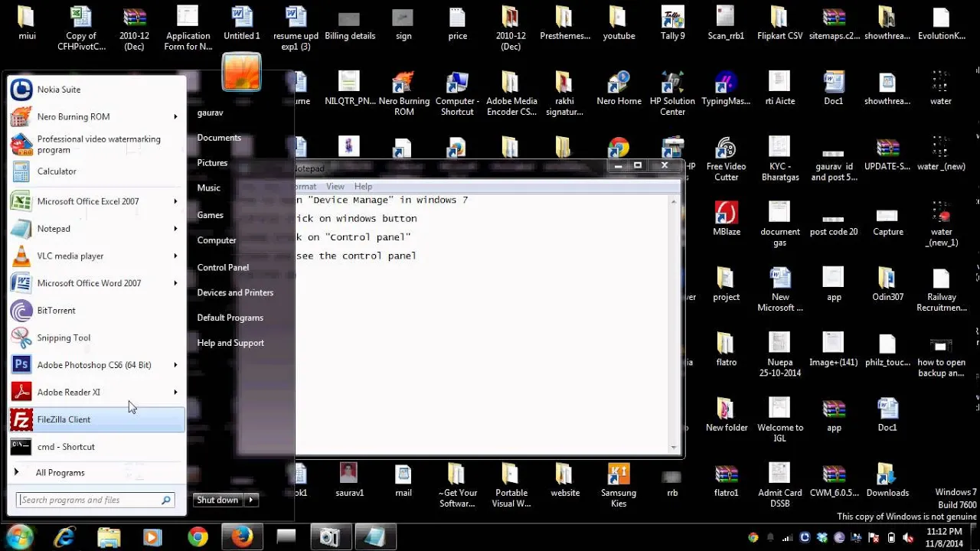
Task: Launch Adobe Photoshop CS6 (64 Bit)
Action: coord(96,365)
